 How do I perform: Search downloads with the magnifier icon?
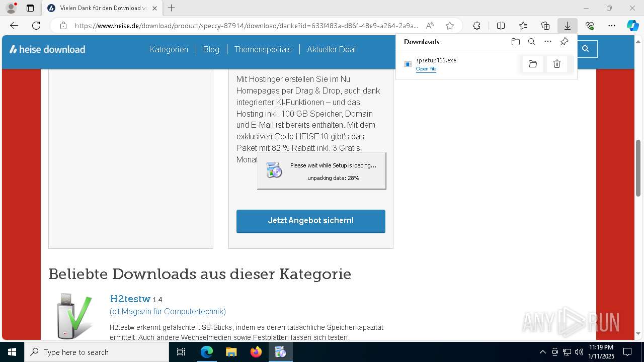pos(532,42)
